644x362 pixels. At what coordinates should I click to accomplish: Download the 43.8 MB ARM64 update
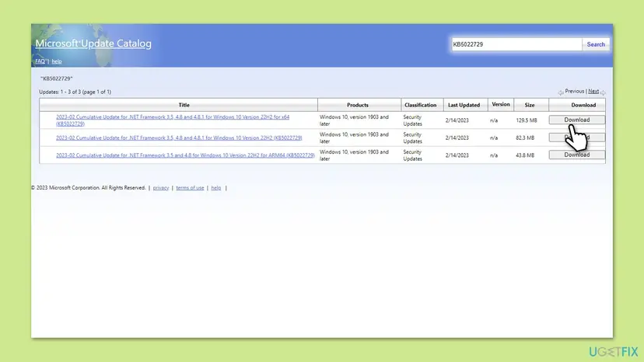tap(576, 155)
